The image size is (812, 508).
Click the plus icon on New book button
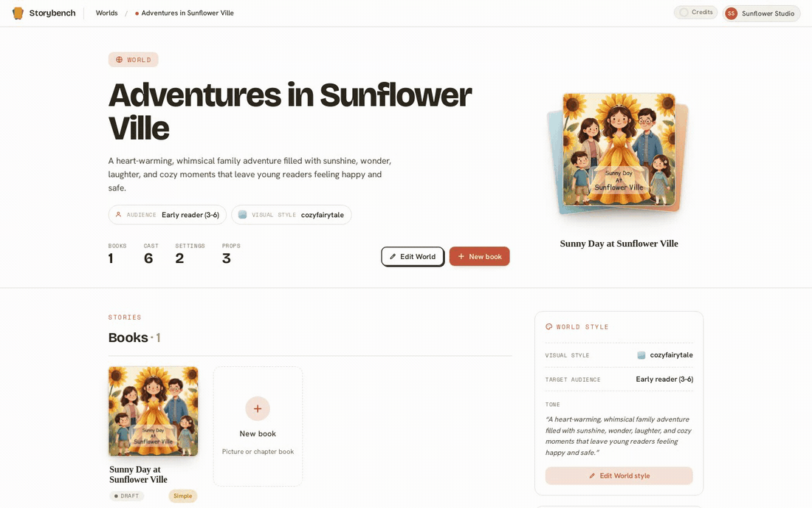[x=461, y=256]
